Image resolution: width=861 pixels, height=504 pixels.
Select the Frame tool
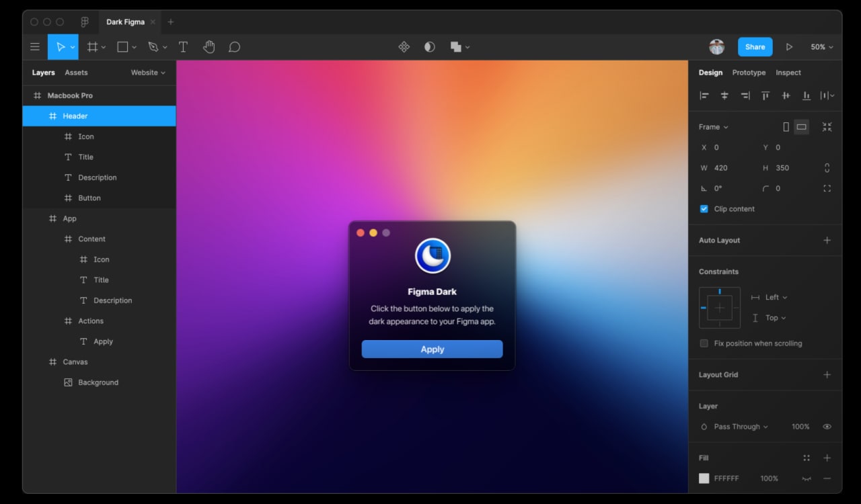[92, 47]
